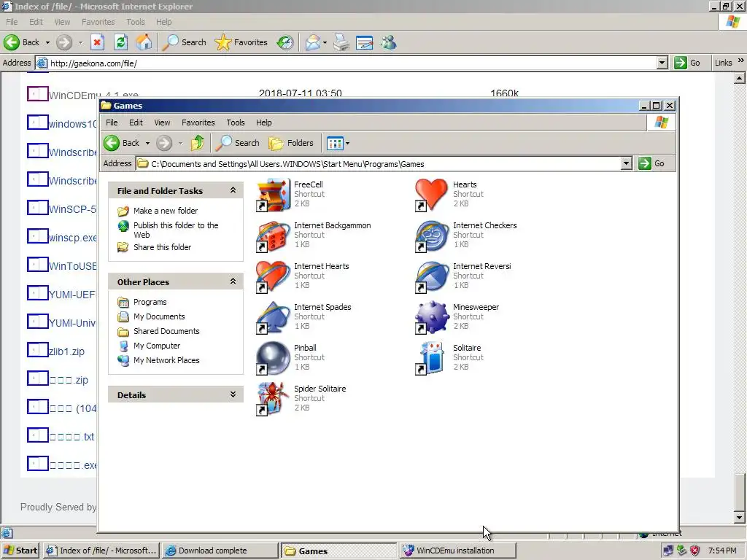Click the Go button in Games window
The height and width of the screenshot is (560, 747).
click(652, 163)
